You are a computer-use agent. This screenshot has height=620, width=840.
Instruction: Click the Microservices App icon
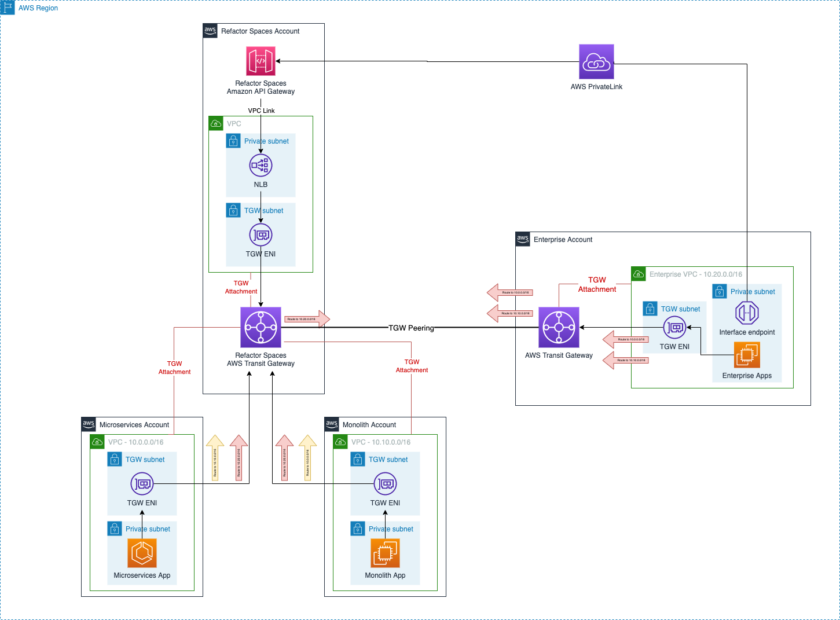pyautogui.click(x=141, y=553)
